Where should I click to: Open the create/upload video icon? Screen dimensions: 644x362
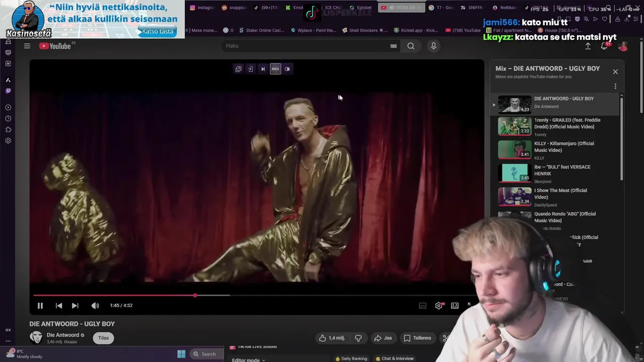[588, 46]
